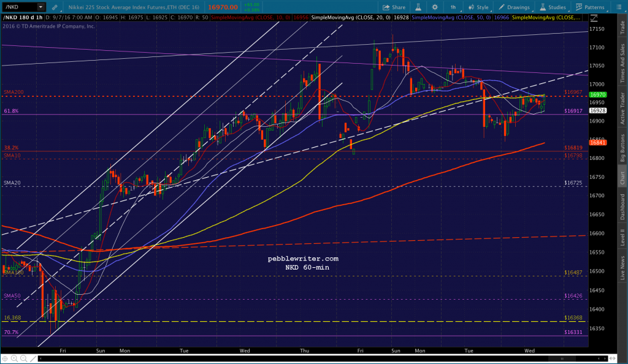This screenshot has width=628, height=364.
Task: Click the $16487 price level label
Action: [x=573, y=273]
